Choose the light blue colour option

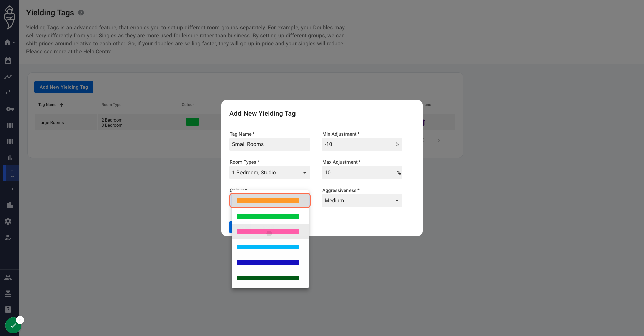click(x=270, y=247)
